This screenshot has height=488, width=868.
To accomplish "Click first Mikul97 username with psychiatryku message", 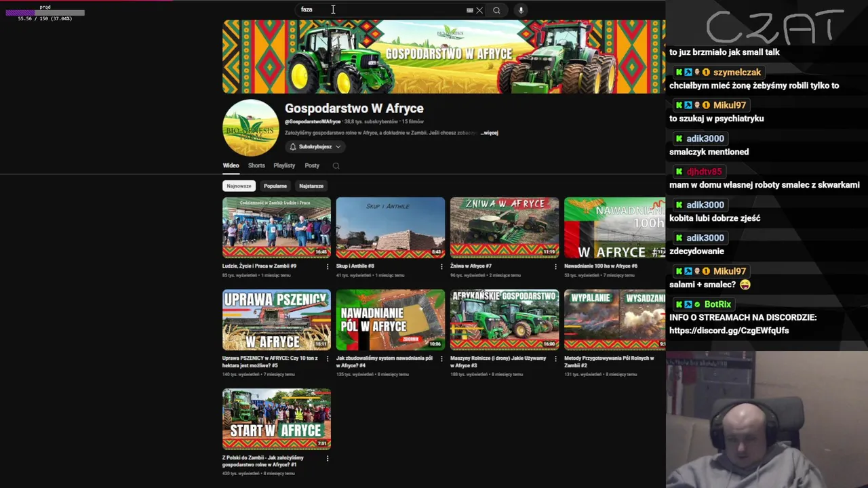I will (730, 106).
